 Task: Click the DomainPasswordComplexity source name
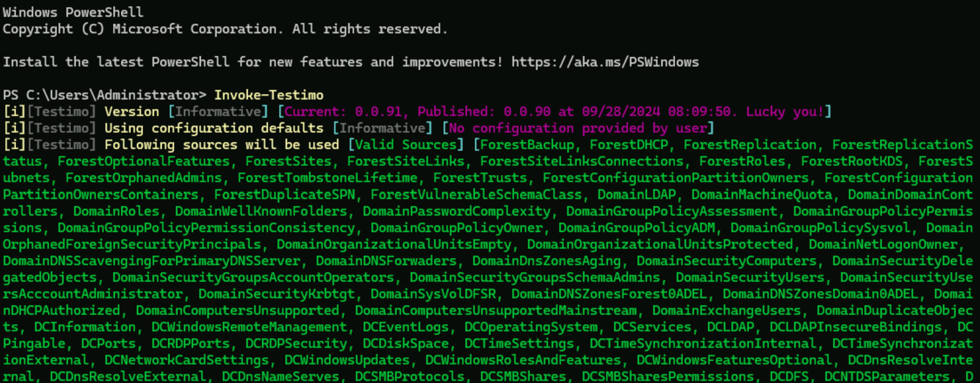click(457, 211)
